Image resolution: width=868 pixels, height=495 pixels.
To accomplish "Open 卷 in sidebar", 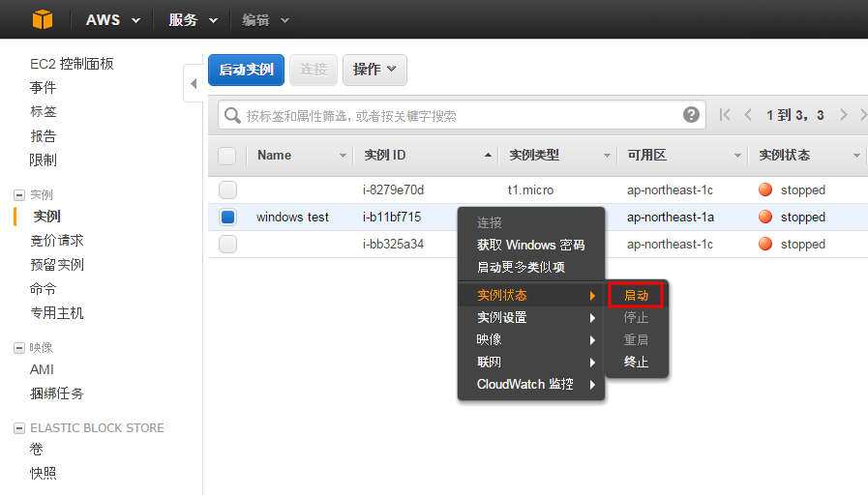I will point(37,450).
